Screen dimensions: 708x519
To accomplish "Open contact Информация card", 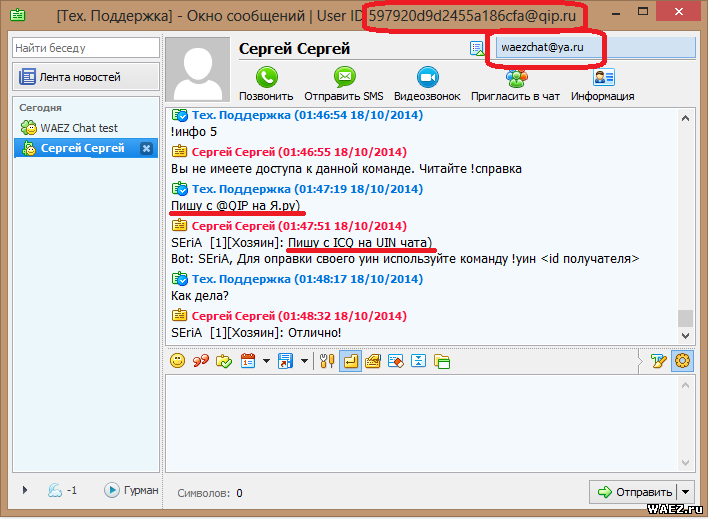I will (603, 84).
